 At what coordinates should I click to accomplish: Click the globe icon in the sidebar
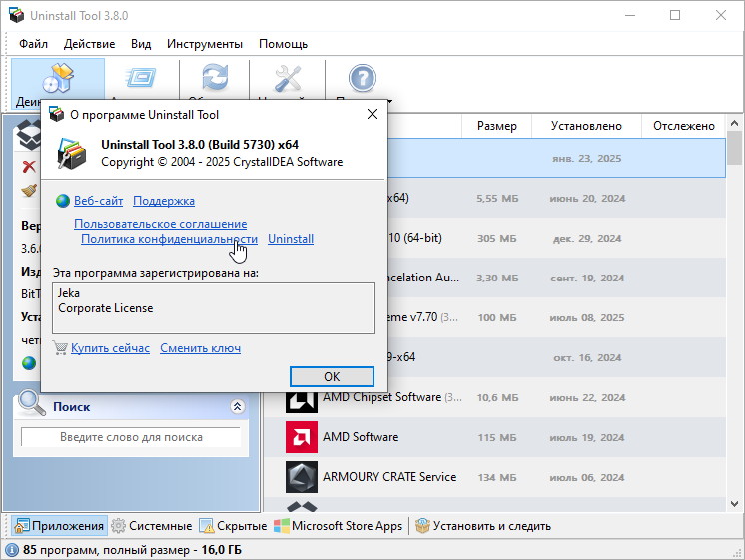point(29,363)
